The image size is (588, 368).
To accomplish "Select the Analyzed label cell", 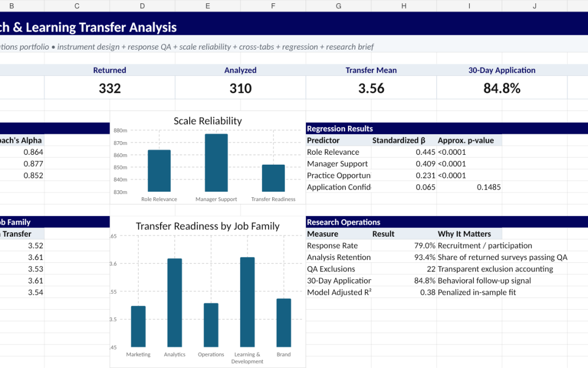I will pyautogui.click(x=241, y=70).
